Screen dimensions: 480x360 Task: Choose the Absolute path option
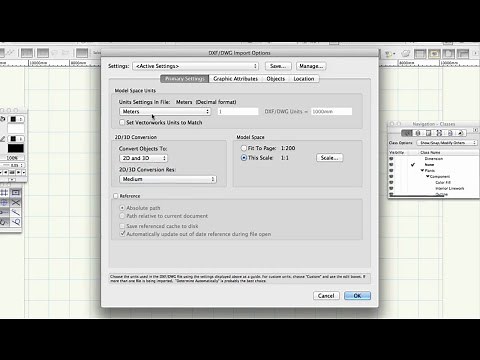point(122,208)
